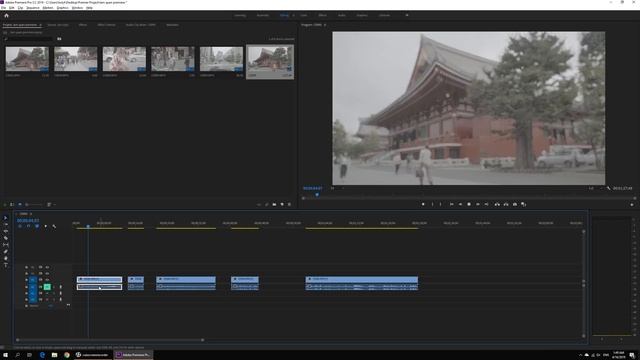Toggle mute on audio track A1
This screenshot has height=360, width=640.
tap(47, 287)
